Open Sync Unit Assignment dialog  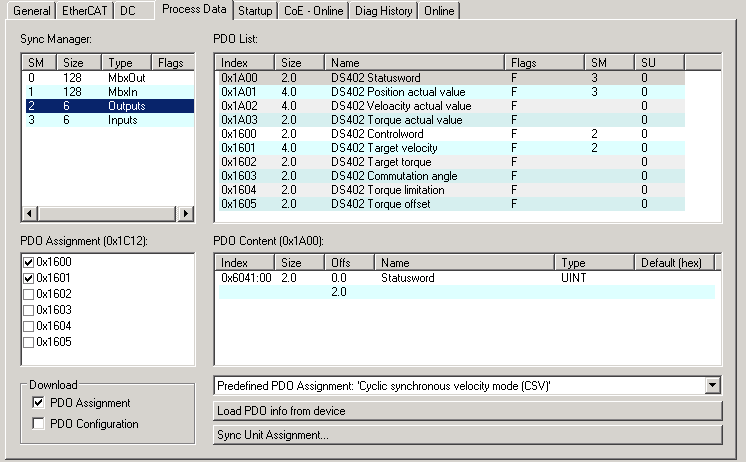click(468, 435)
